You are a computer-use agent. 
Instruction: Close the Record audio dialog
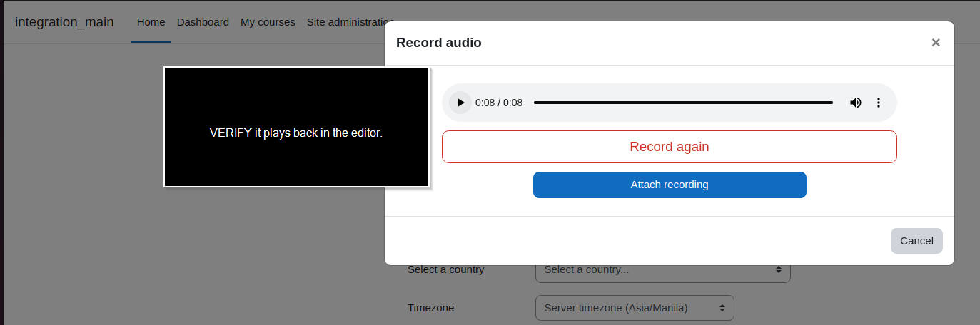point(936,43)
